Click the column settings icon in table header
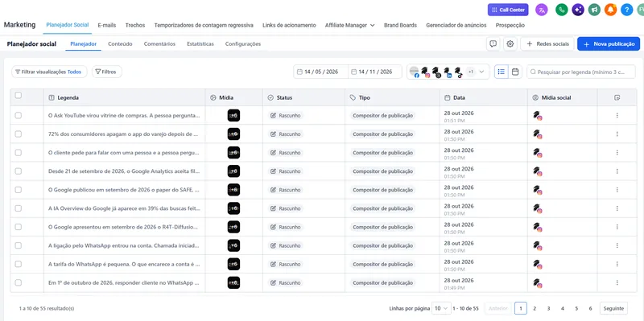The width and height of the screenshot is (644, 321). click(617, 97)
